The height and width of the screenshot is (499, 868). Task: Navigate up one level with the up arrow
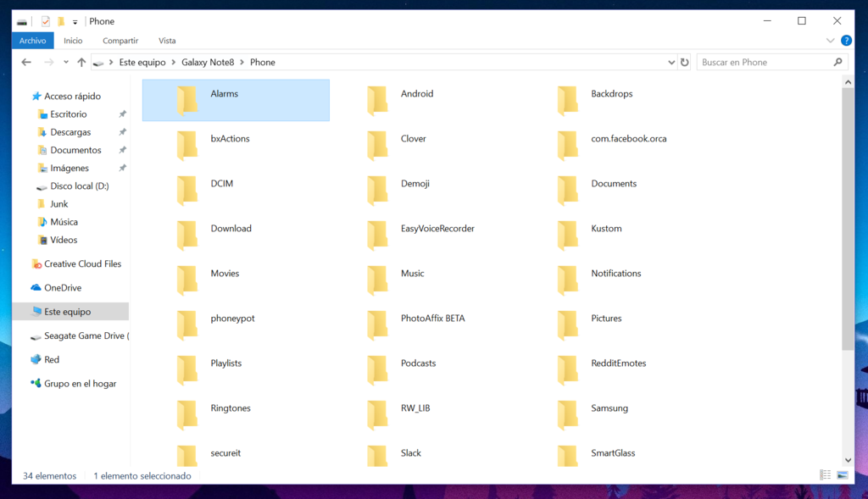pos(81,61)
